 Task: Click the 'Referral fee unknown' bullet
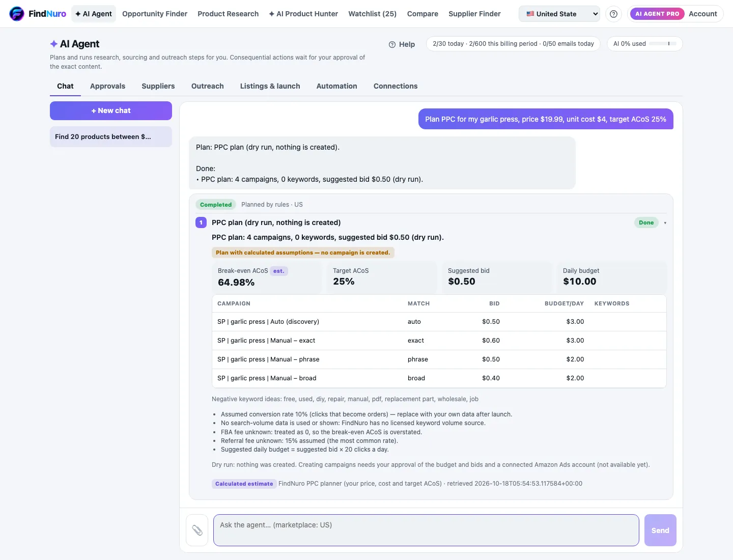pyautogui.click(x=309, y=441)
